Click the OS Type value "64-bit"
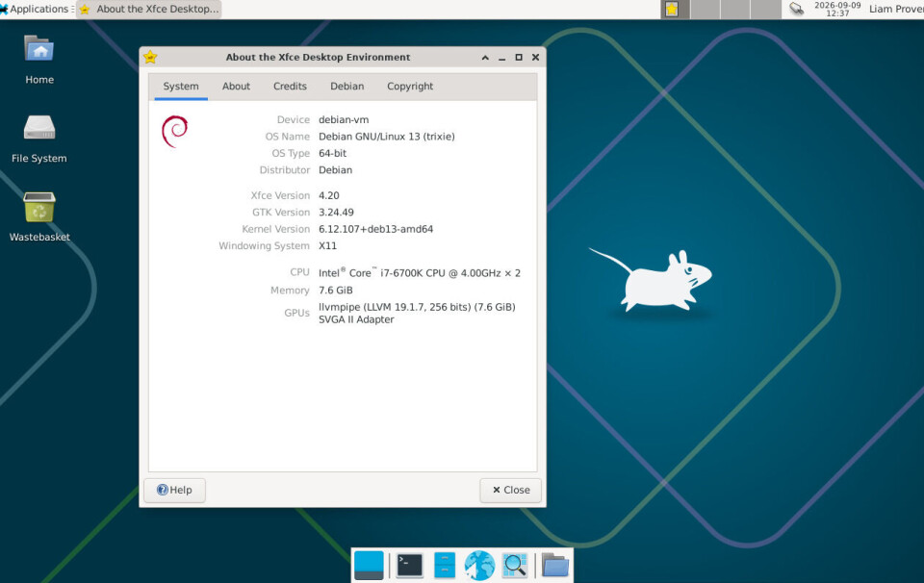 coord(332,153)
